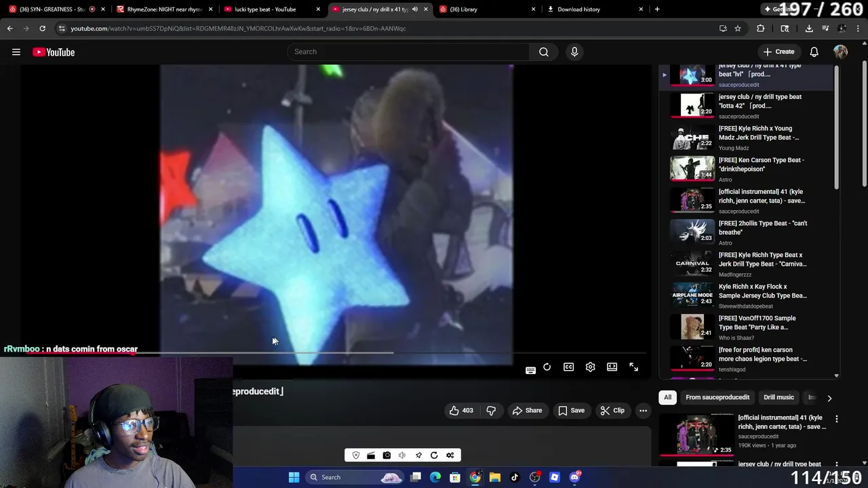
Task: Go back in browser history
Action: pyautogui.click(x=9, y=28)
